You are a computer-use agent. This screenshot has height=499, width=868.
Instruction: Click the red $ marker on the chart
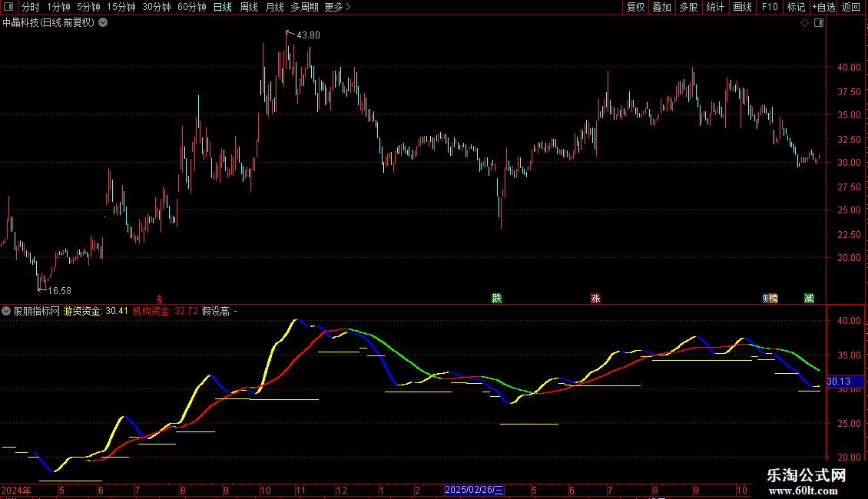point(159,299)
